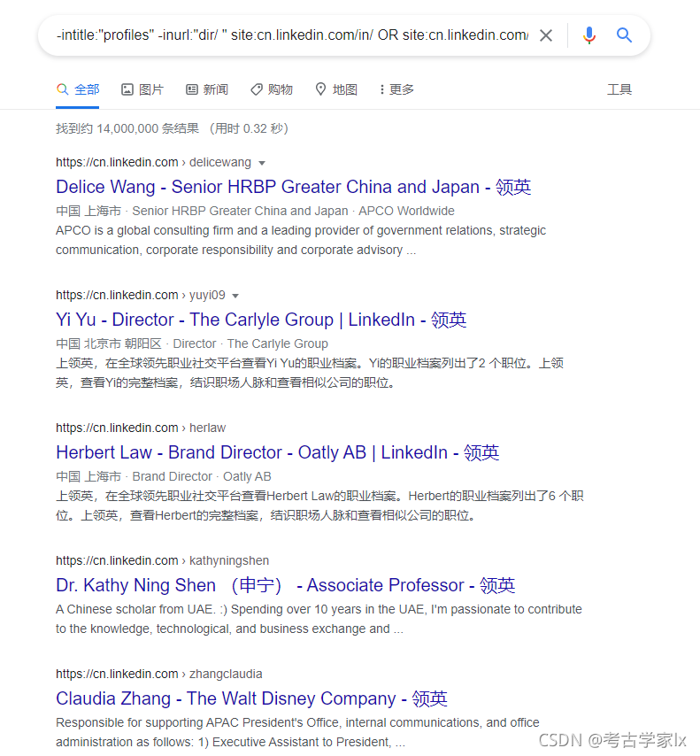The image size is (700, 756).
Task: Click the cn.linkedin.com › herlaw URL
Action: 141,428
